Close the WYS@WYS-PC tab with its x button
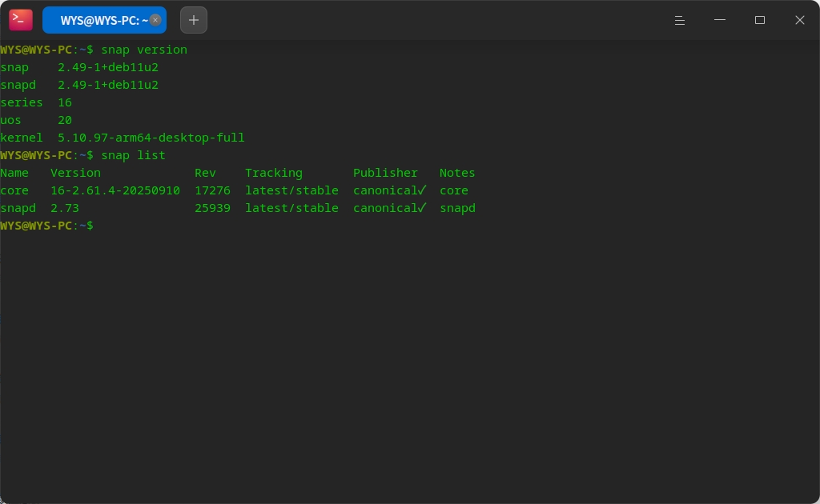 coord(155,19)
